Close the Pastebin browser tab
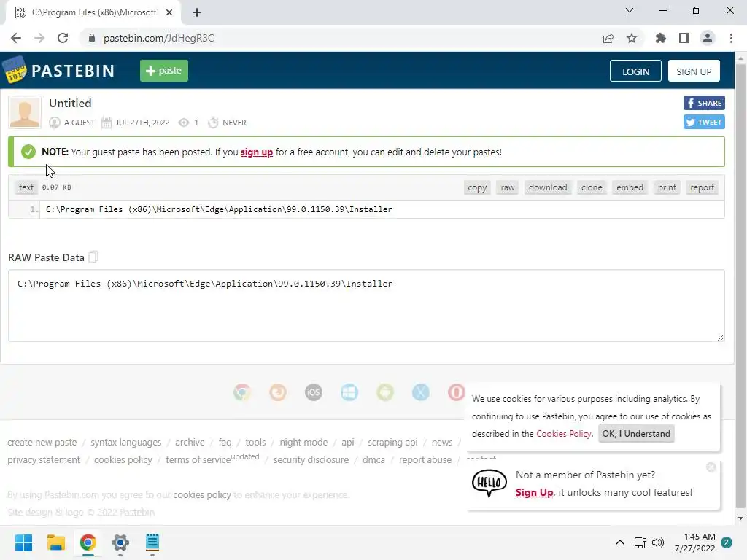Image resolution: width=747 pixels, height=560 pixels. [x=169, y=12]
